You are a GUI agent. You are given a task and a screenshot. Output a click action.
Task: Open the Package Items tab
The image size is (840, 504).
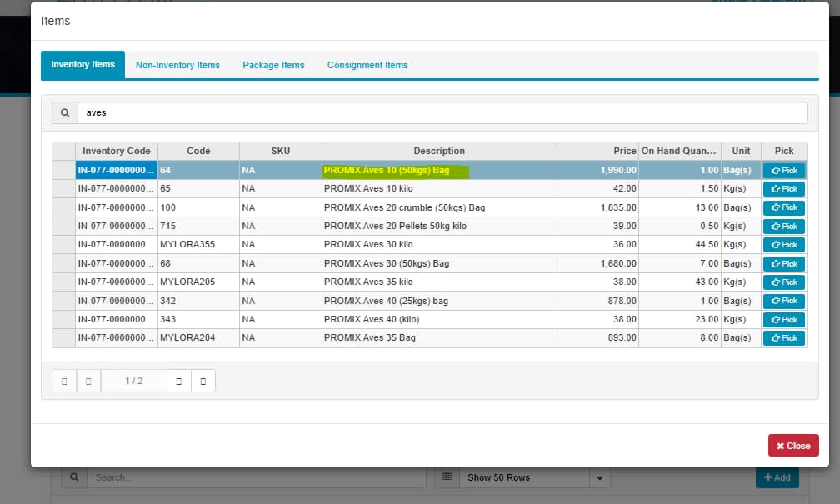click(x=273, y=65)
